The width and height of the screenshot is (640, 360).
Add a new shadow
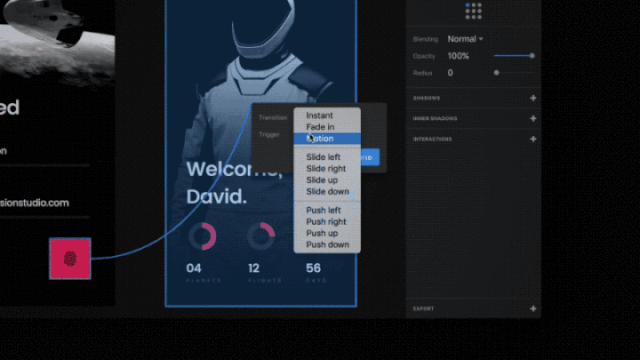[x=533, y=98]
